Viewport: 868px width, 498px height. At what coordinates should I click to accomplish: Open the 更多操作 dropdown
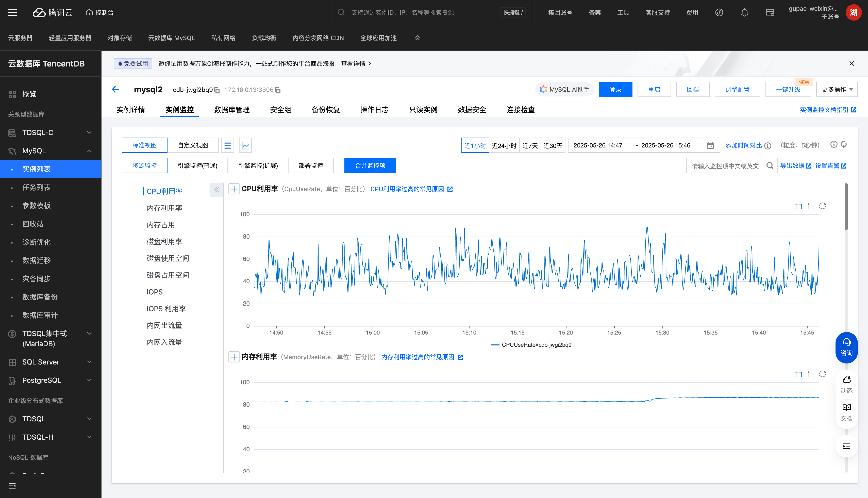(x=837, y=90)
